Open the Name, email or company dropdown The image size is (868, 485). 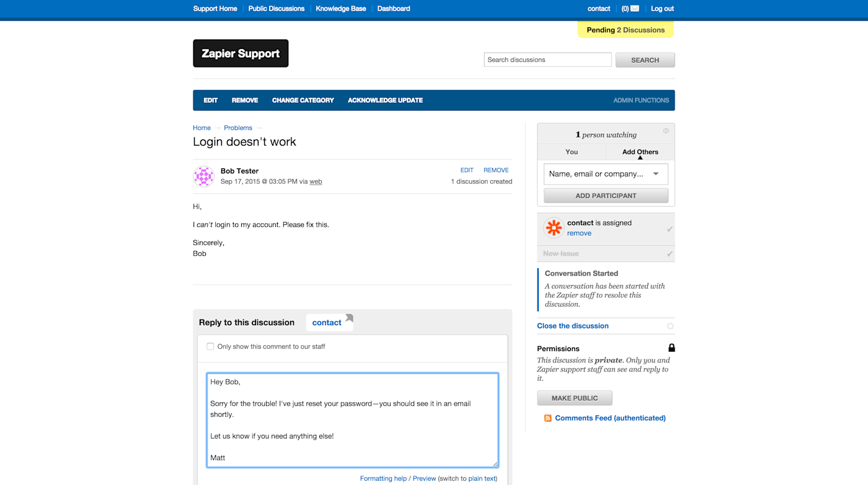[x=606, y=174]
